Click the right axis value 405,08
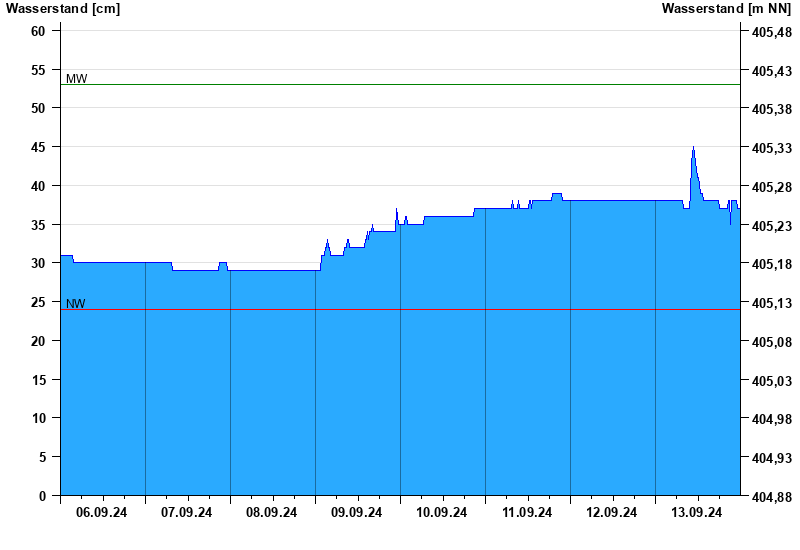 772,342
